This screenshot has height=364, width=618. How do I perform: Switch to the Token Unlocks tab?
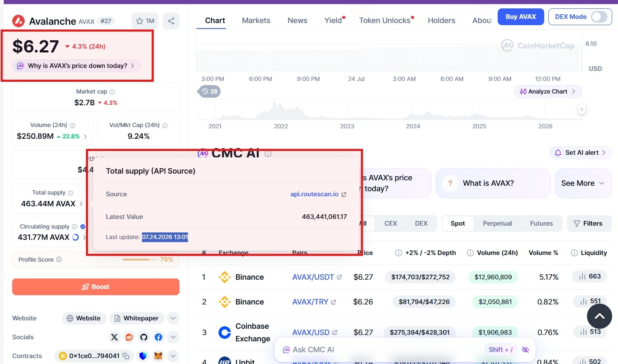[x=386, y=21]
